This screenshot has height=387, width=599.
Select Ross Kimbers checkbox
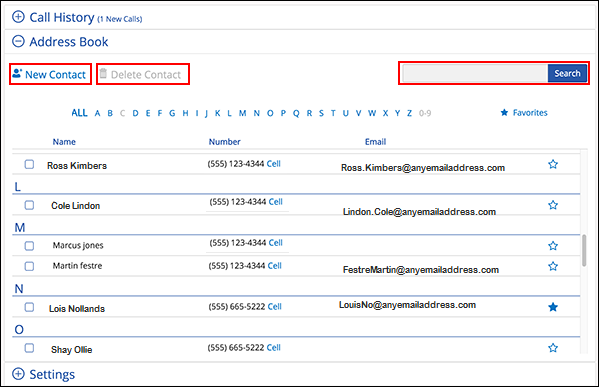[29, 164]
